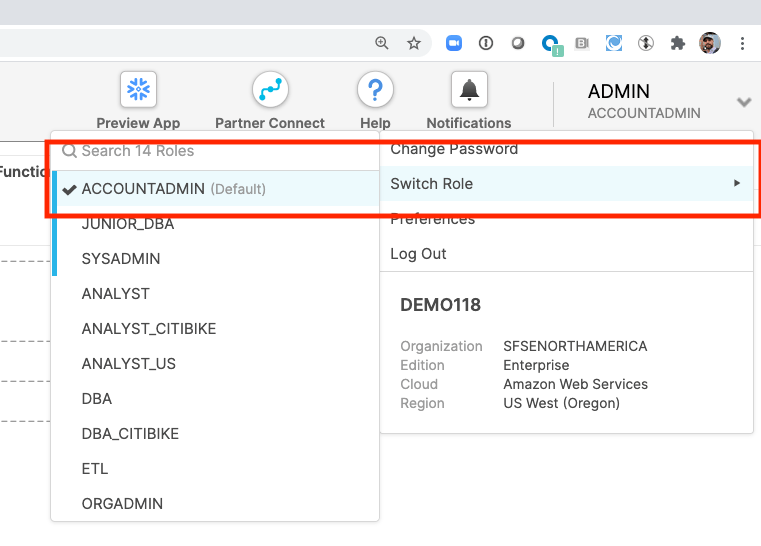Viewport: 761px width, 546px height.
Task: Click Log Out
Action: [418, 254]
